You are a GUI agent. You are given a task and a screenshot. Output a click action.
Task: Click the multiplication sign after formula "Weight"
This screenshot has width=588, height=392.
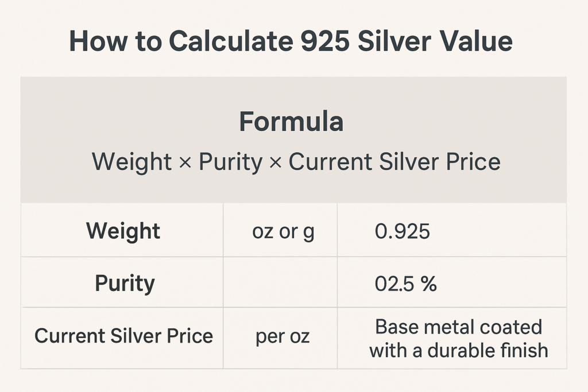(x=185, y=162)
